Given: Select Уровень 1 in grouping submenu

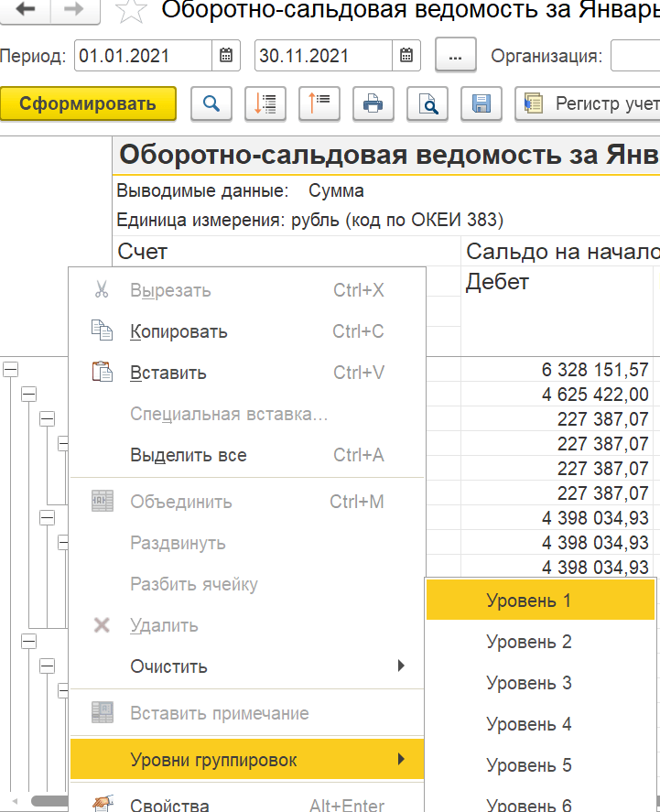Looking at the screenshot, I should (528, 601).
